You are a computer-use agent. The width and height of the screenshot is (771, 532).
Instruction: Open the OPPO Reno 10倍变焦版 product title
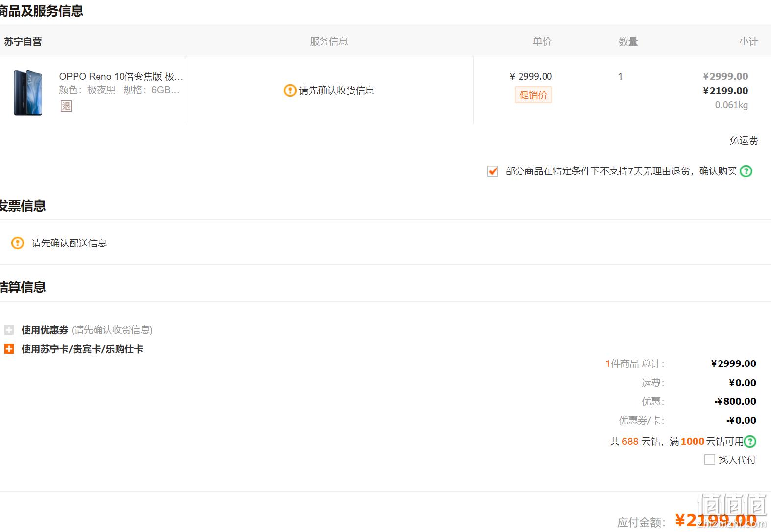point(121,76)
